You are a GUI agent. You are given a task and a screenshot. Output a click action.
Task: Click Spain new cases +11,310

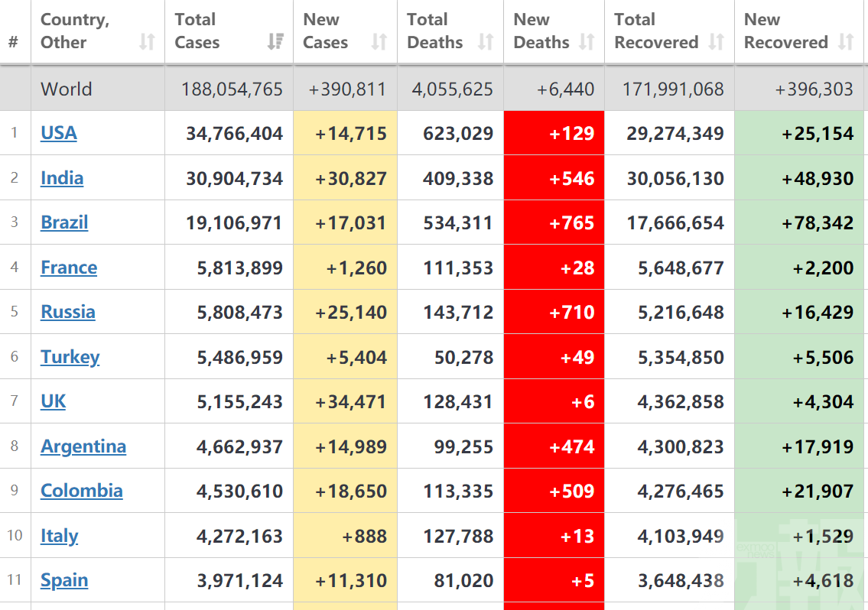(x=350, y=581)
